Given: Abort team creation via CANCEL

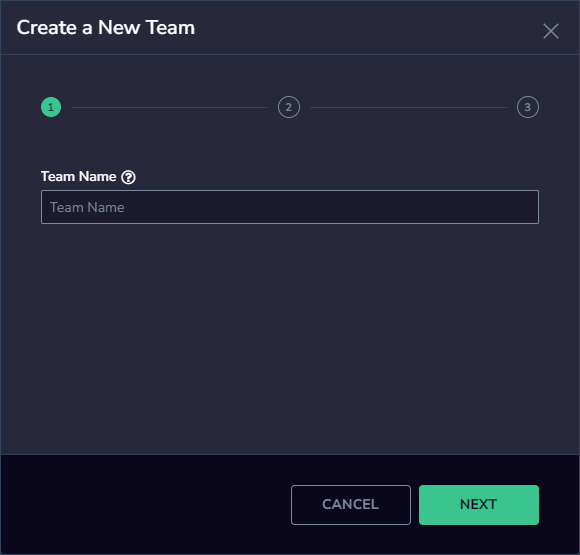Looking at the screenshot, I should (351, 505).
